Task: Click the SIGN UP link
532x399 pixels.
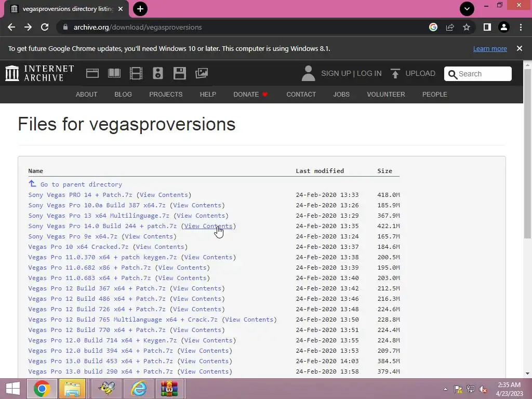Action: click(x=336, y=73)
